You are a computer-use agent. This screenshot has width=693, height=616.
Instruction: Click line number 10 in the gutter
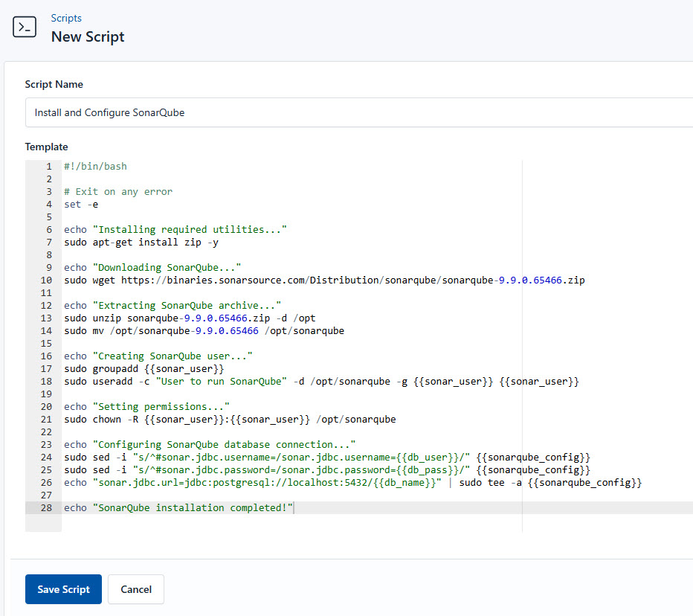point(45,280)
